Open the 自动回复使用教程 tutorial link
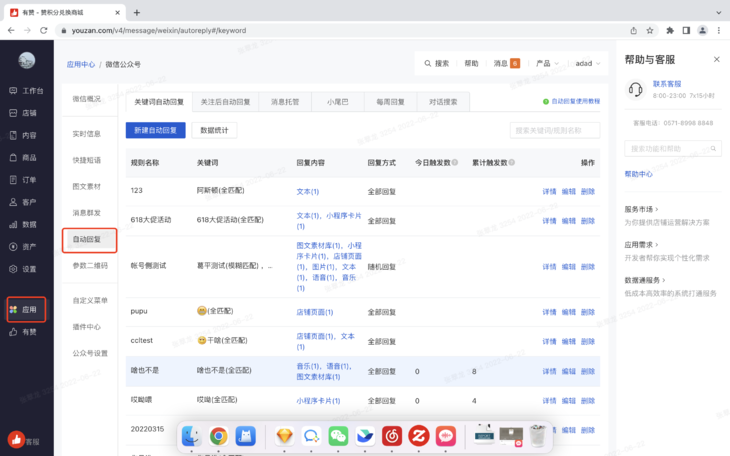The height and width of the screenshot is (456, 730). click(x=572, y=102)
